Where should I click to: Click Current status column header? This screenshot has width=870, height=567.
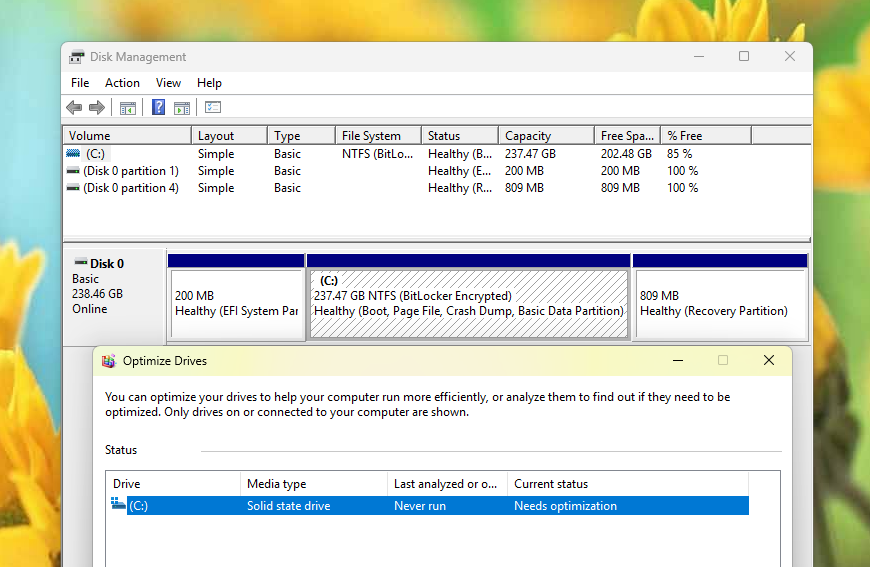(628, 484)
